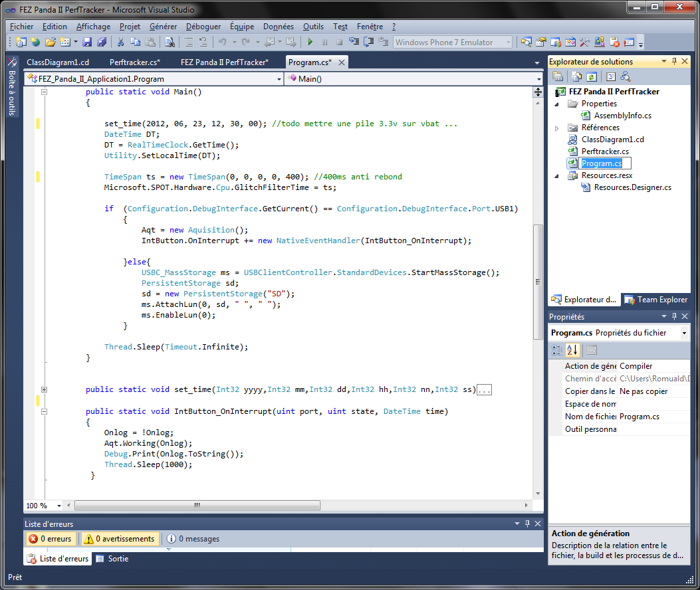Screen dimensions: 700x590
Task: Open the Générer menu
Action: click(163, 27)
